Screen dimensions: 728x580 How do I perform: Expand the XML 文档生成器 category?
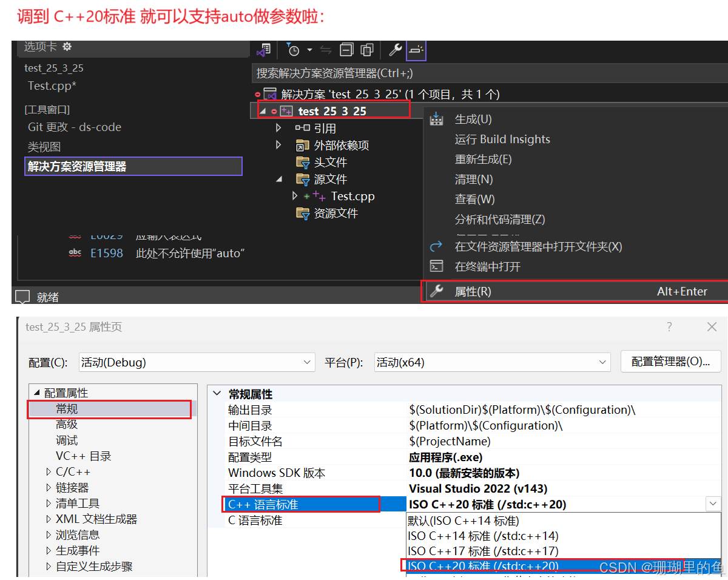[49, 519]
